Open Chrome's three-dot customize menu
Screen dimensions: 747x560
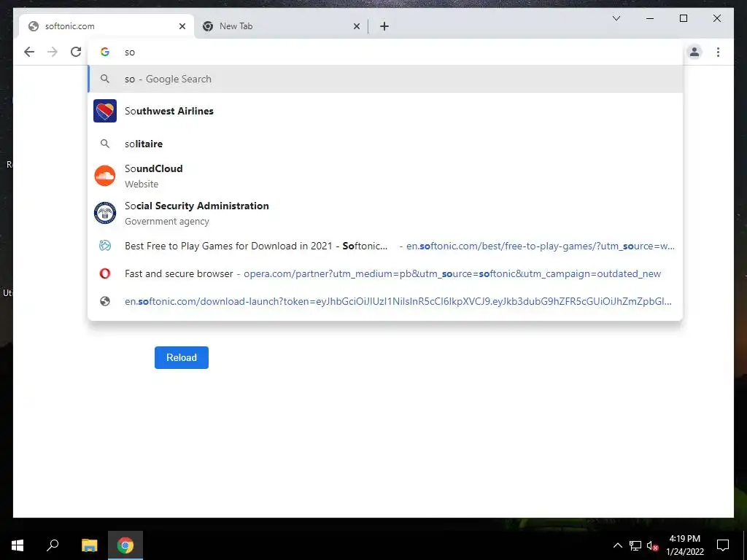pyautogui.click(x=718, y=52)
